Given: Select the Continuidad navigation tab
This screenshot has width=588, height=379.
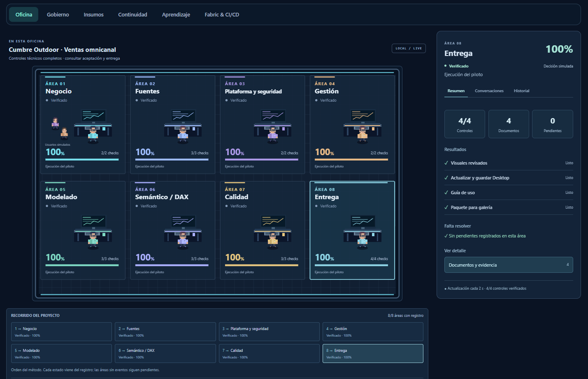Looking at the screenshot, I should point(132,14).
